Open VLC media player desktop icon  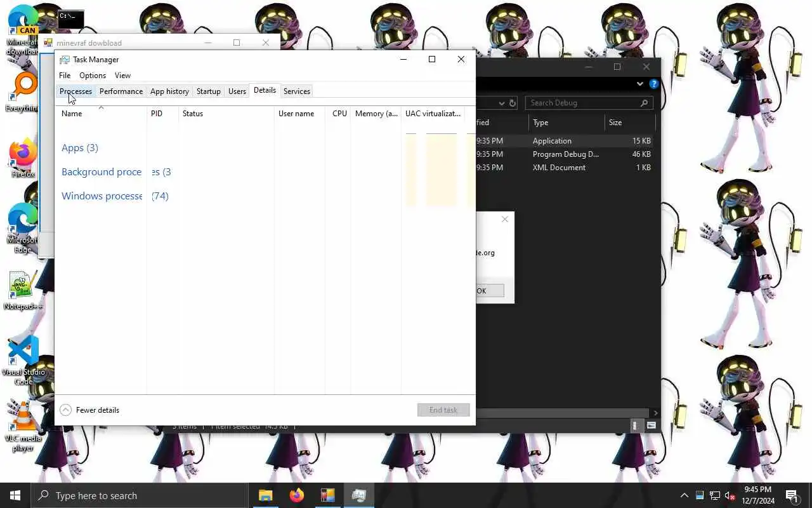pyautogui.click(x=23, y=427)
